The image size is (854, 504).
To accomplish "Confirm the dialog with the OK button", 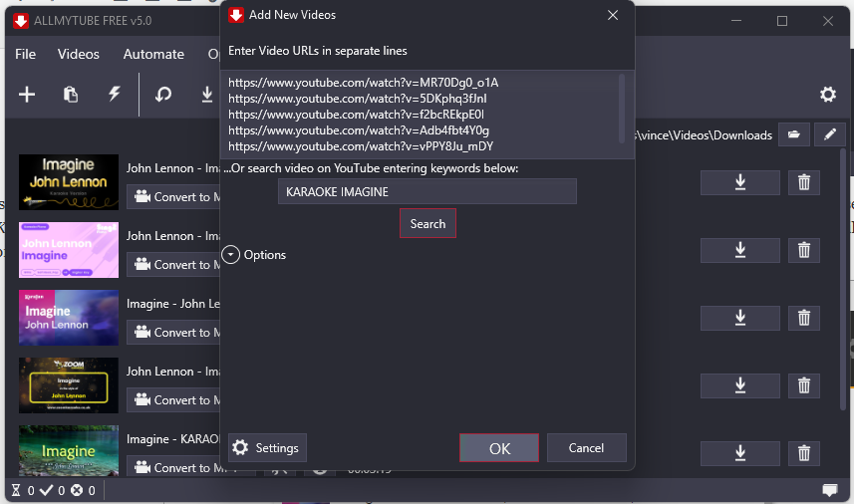I will (499, 448).
